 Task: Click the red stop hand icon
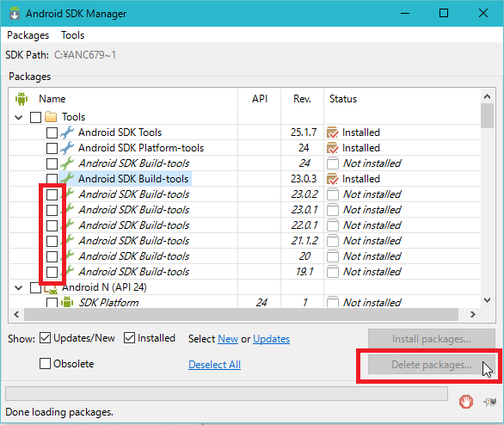466,402
